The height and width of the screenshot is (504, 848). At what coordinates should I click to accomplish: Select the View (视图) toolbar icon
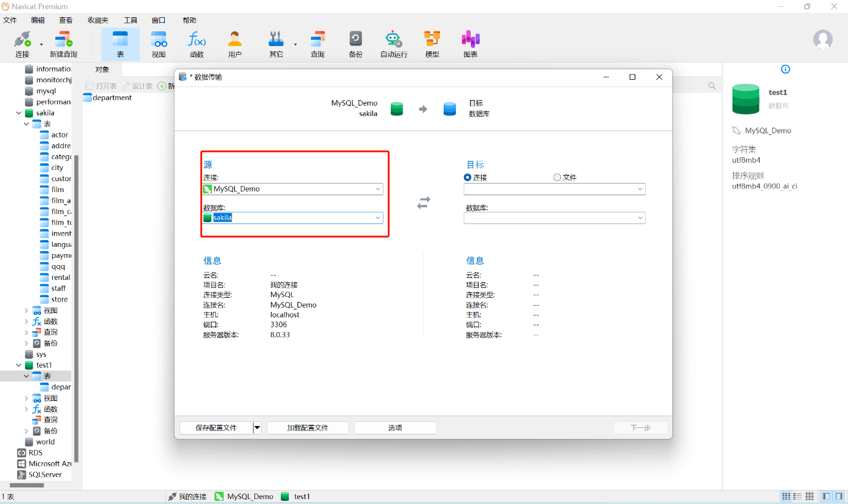(x=159, y=44)
